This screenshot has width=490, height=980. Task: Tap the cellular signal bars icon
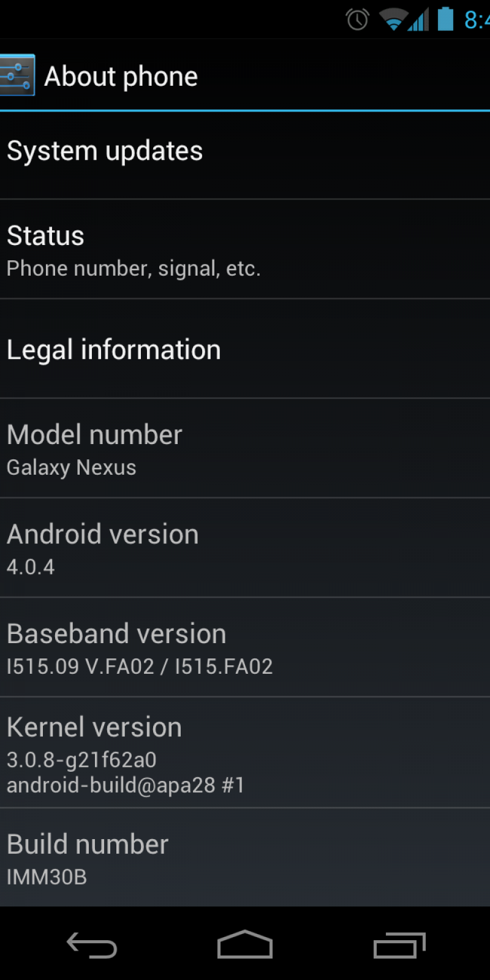tap(419, 20)
